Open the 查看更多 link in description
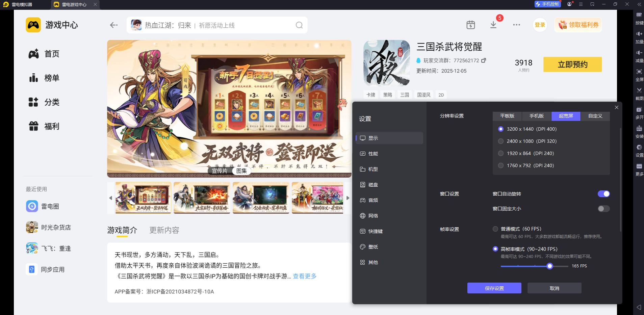644x315 pixels. pyautogui.click(x=305, y=276)
